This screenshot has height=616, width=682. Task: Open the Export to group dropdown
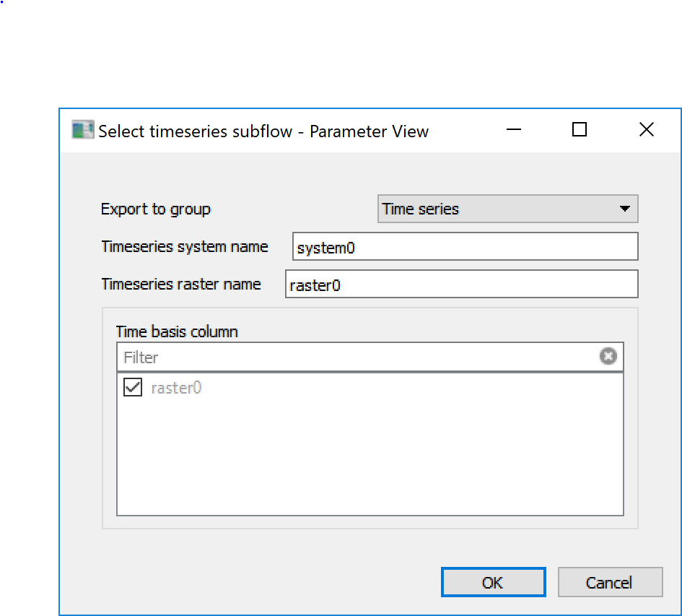(507, 209)
